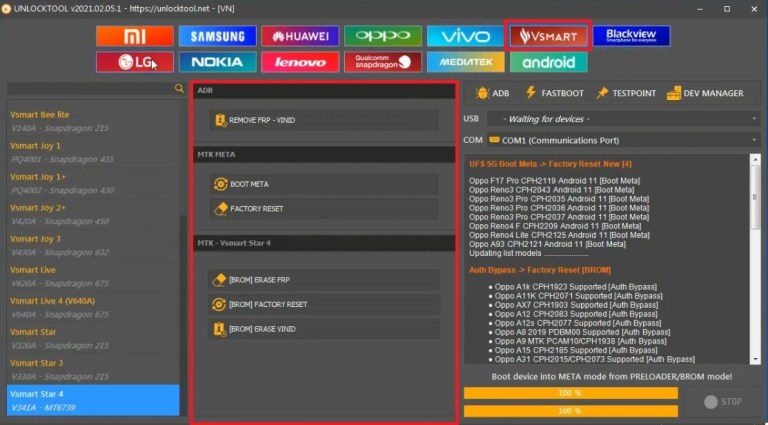768x425 pixels.
Task: Select Vsmart Joy 2+ in model list
Action: click(x=93, y=214)
